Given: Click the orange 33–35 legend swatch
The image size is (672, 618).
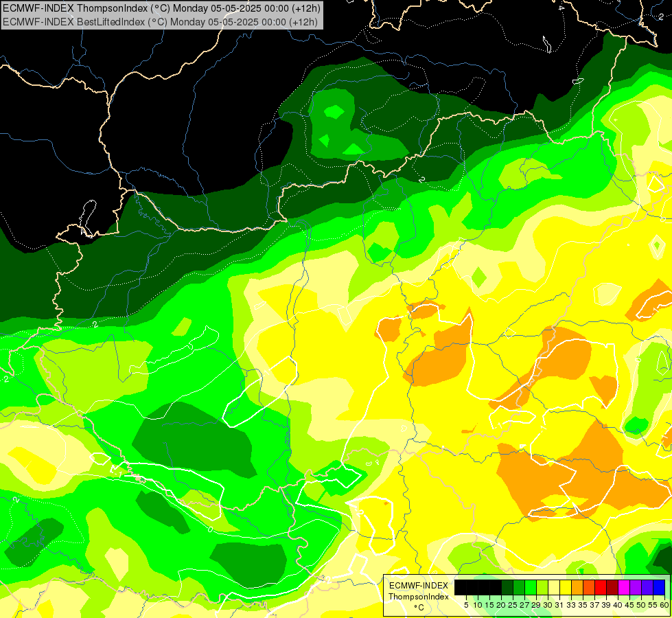Looking at the screenshot, I should (577, 587).
